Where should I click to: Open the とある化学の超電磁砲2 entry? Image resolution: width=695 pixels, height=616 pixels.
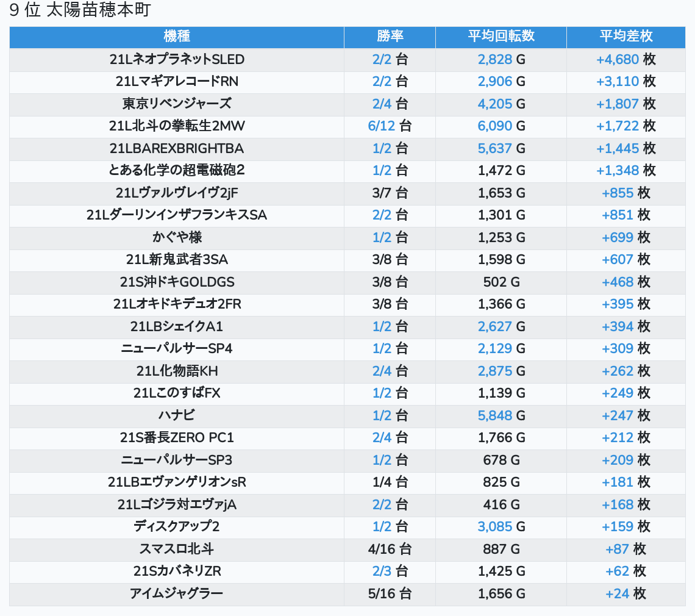point(177,171)
